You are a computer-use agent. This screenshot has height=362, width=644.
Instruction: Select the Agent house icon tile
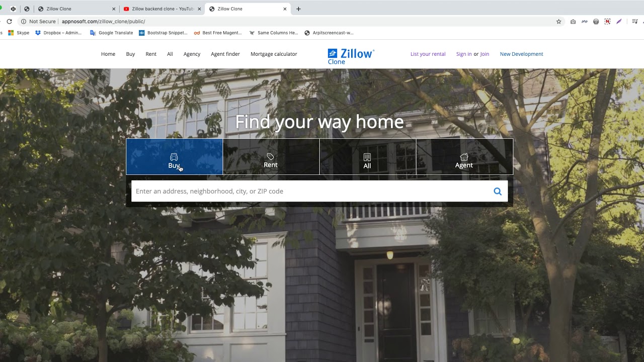point(464,157)
